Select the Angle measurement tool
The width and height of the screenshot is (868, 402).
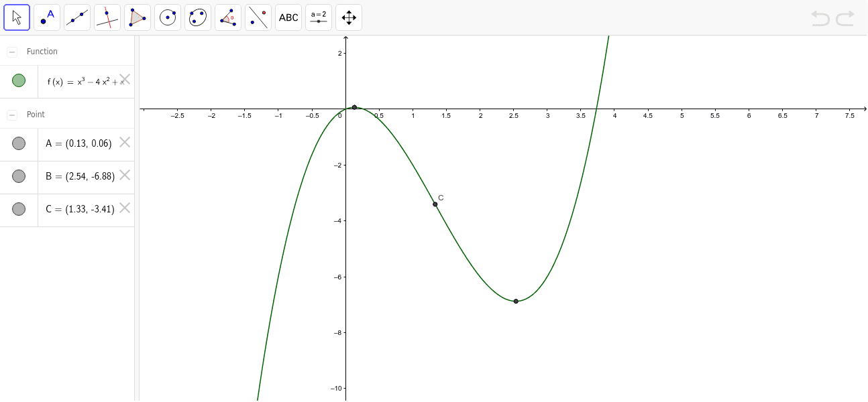click(228, 17)
